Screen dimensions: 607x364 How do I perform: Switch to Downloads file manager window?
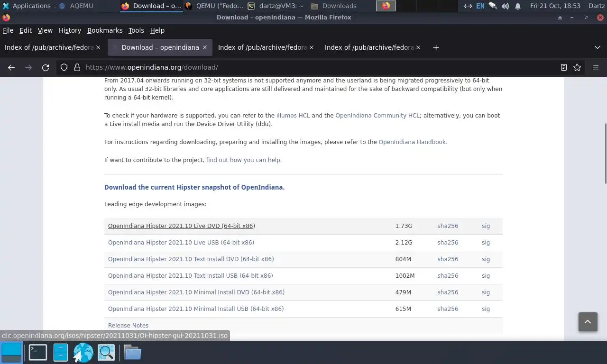[x=334, y=6]
